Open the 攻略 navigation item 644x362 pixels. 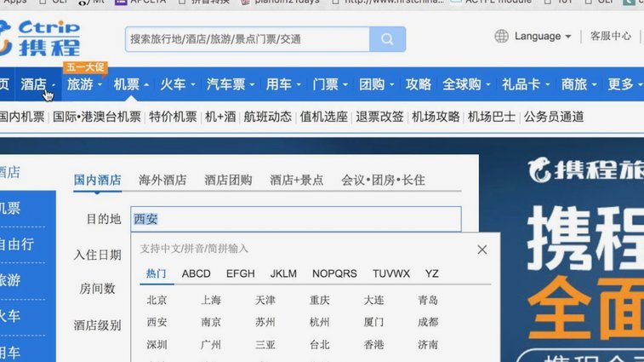[418, 84]
